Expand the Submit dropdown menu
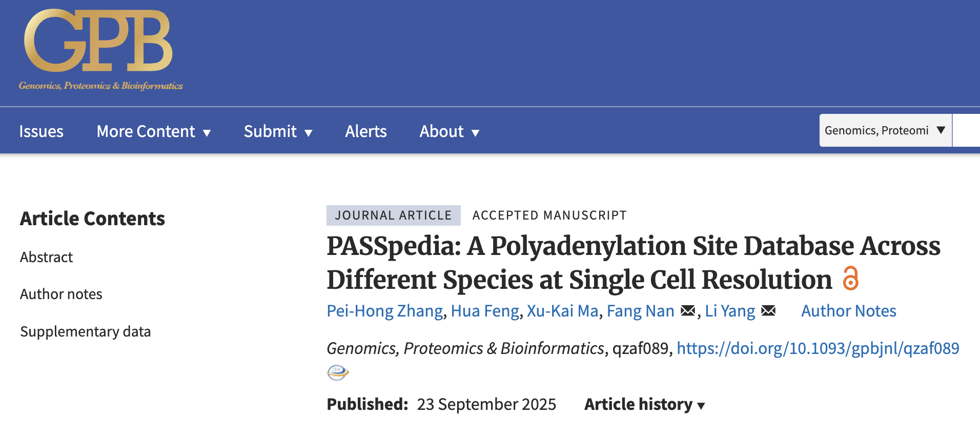The width and height of the screenshot is (980, 434). (x=278, y=131)
